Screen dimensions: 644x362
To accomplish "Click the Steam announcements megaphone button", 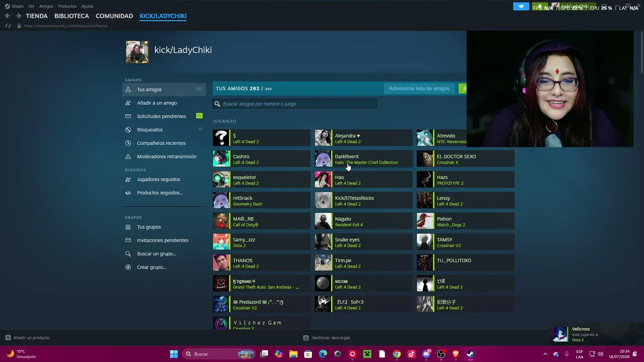I will [x=521, y=7].
